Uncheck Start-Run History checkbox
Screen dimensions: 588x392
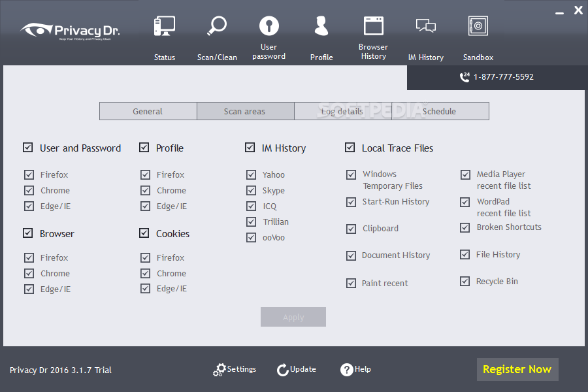351,202
